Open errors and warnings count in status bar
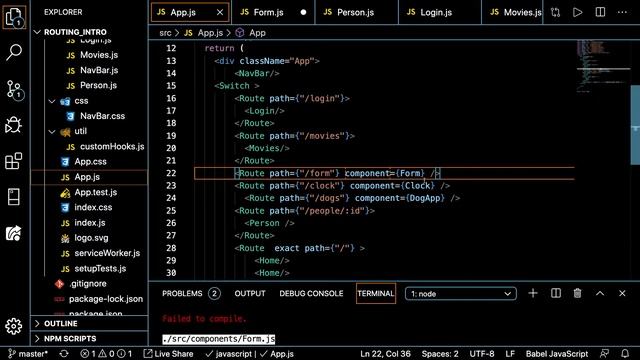 point(106,354)
